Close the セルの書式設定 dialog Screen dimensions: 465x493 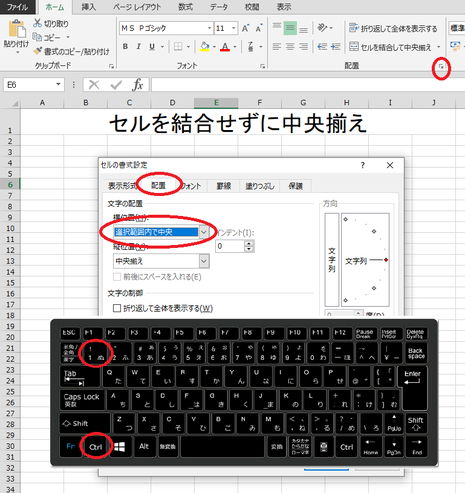(x=390, y=165)
